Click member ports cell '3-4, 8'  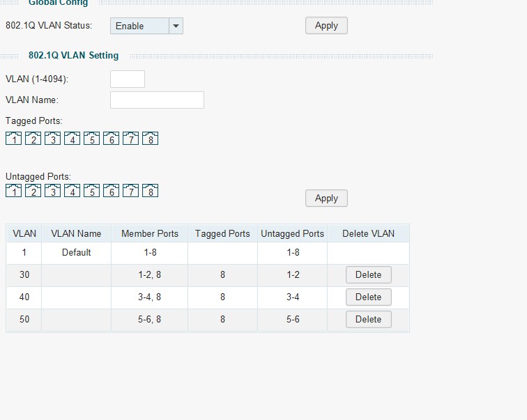(150, 297)
